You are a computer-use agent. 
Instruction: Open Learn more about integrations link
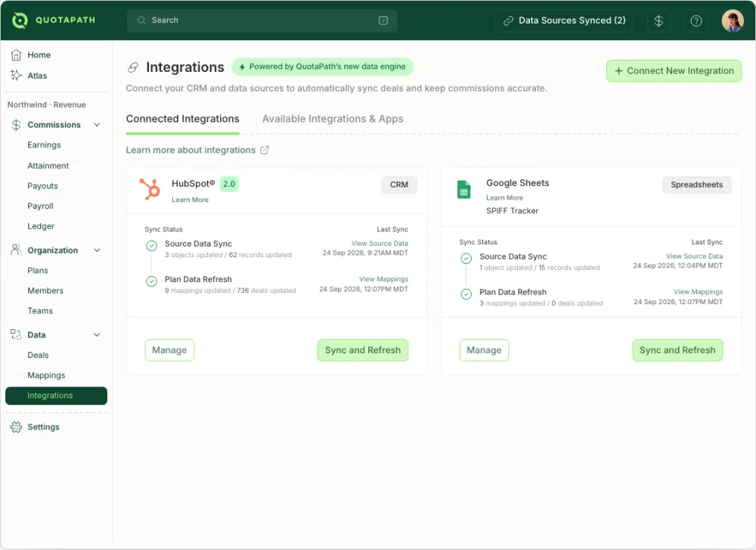(x=197, y=150)
